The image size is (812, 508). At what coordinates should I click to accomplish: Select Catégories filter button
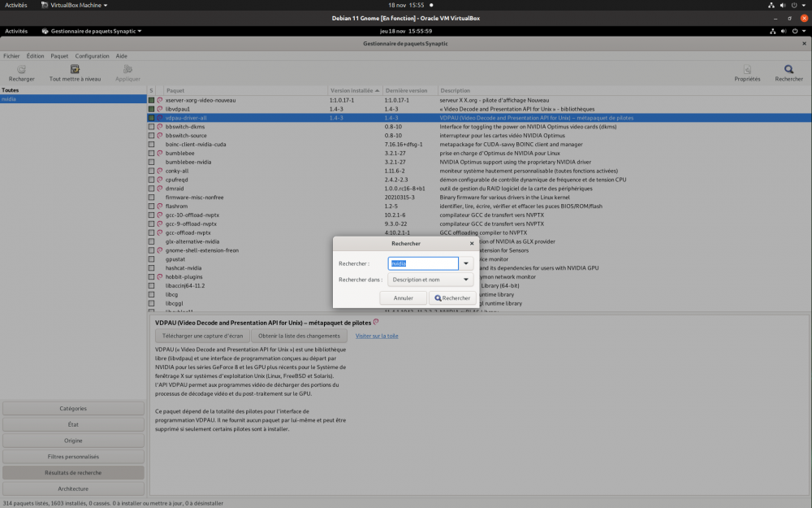tap(73, 409)
